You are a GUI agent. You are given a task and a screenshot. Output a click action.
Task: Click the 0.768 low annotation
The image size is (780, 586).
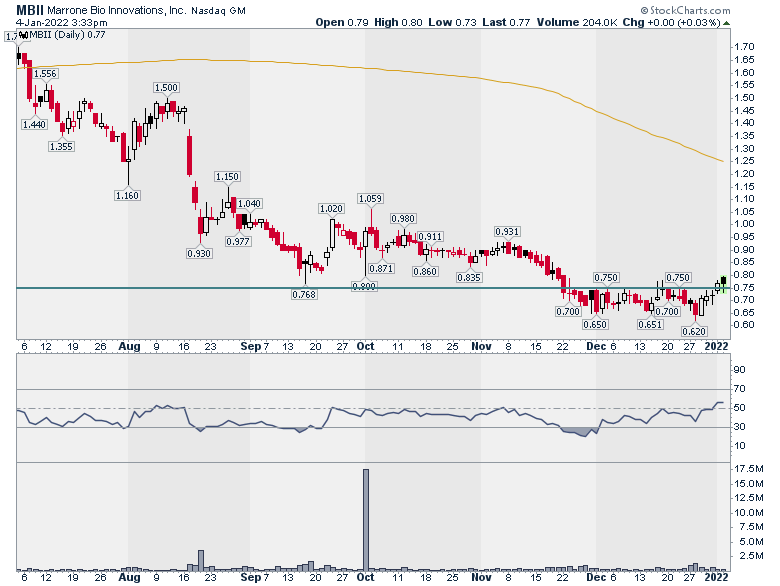(304, 294)
